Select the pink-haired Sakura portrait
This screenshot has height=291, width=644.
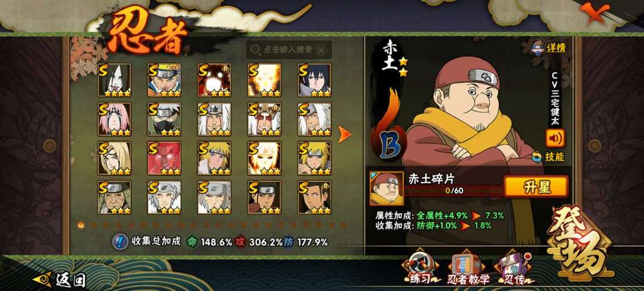114,119
